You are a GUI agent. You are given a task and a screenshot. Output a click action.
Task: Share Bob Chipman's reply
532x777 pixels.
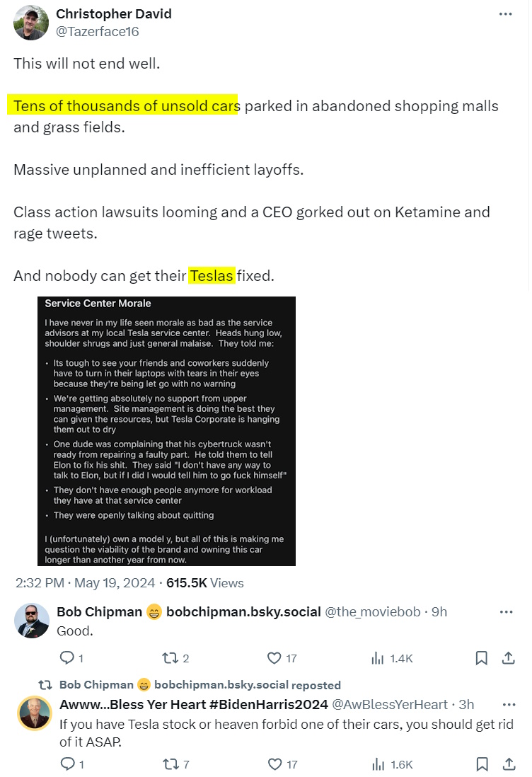[x=508, y=658]
